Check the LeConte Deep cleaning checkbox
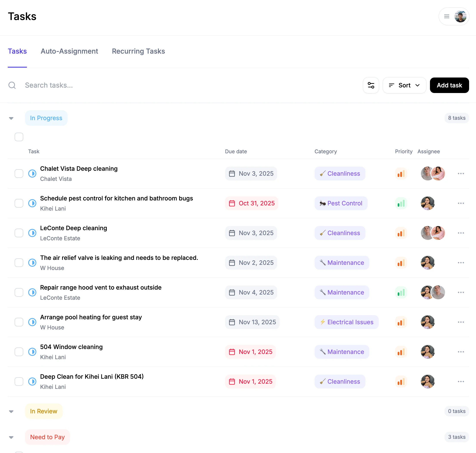 pos(19,233)
